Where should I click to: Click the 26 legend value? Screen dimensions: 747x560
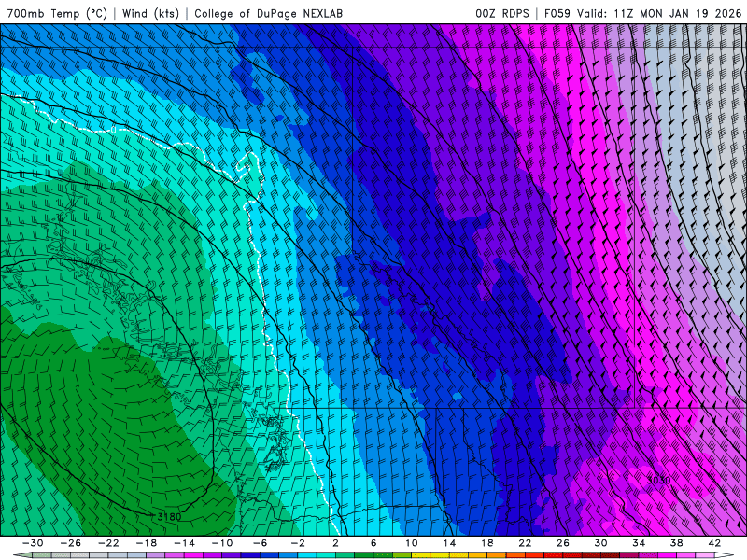coord(563,543)
